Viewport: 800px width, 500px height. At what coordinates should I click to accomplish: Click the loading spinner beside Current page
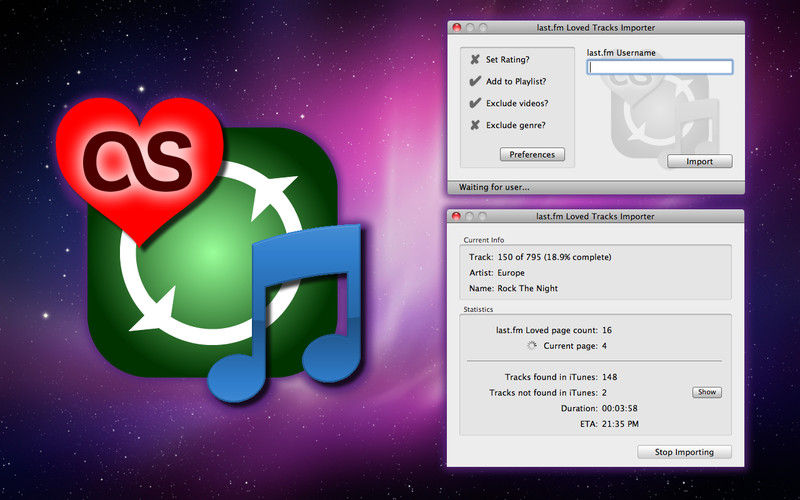[x=532, y=346]
